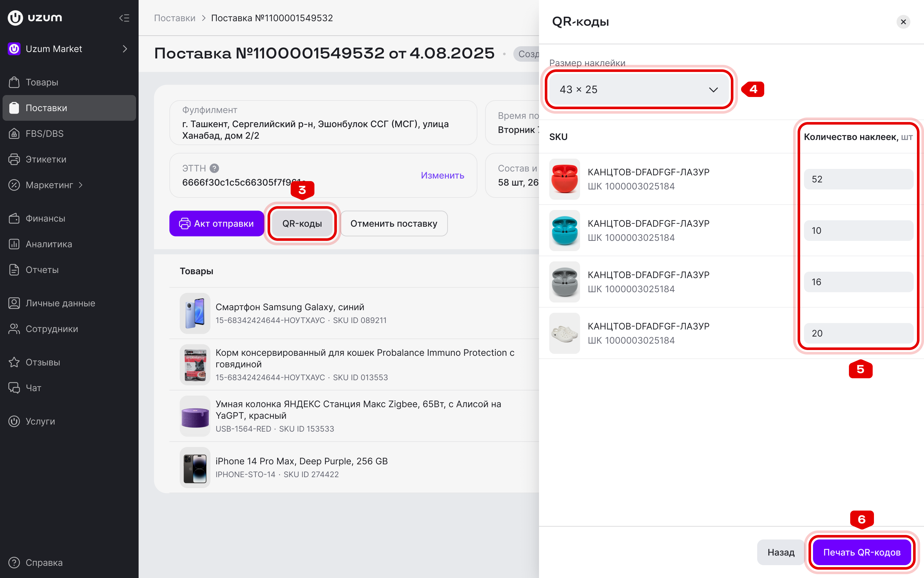924x578 pixels.
Task: Collapse the sidebar with the arrow icon
Action: click(x=124, y=18)
